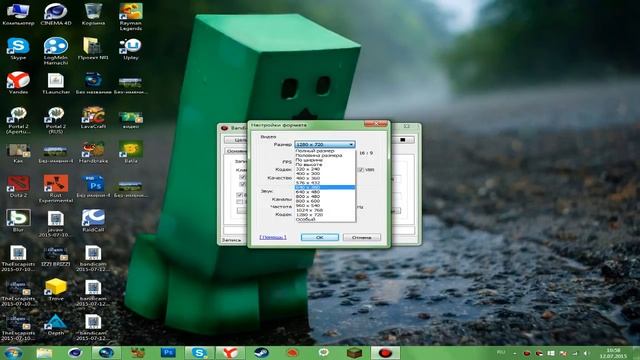Screen dimensions: 640x360
Task: Click the RU language indicator in tray
Action: coord(501,352)
